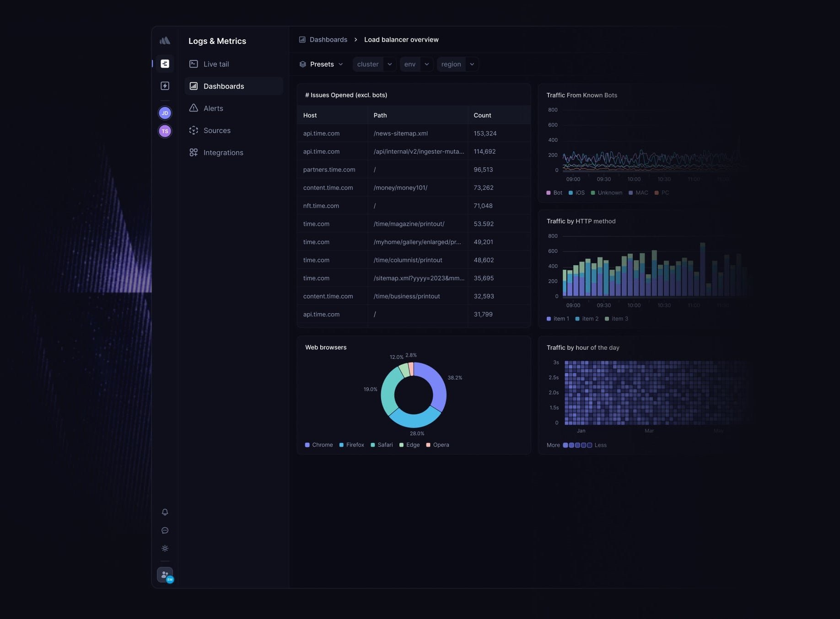The width and height of the screenshot is (840, 619).
Task: Click the darkest More heatmap legend swatch
Action: point(565,445)
